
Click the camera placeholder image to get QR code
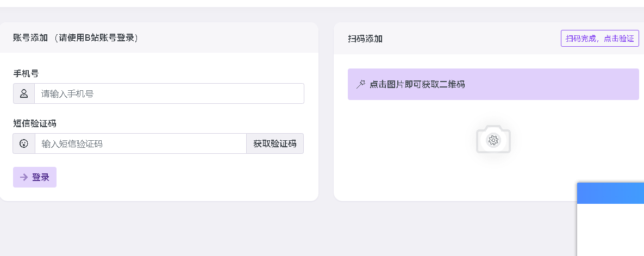(493, 139)
